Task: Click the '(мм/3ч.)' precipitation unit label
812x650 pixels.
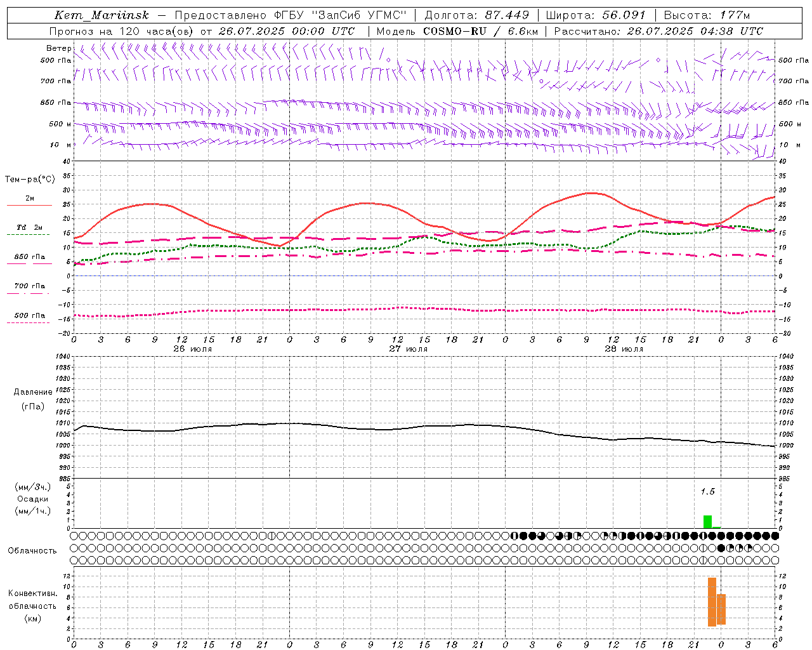Action: (x=32, y=487)
